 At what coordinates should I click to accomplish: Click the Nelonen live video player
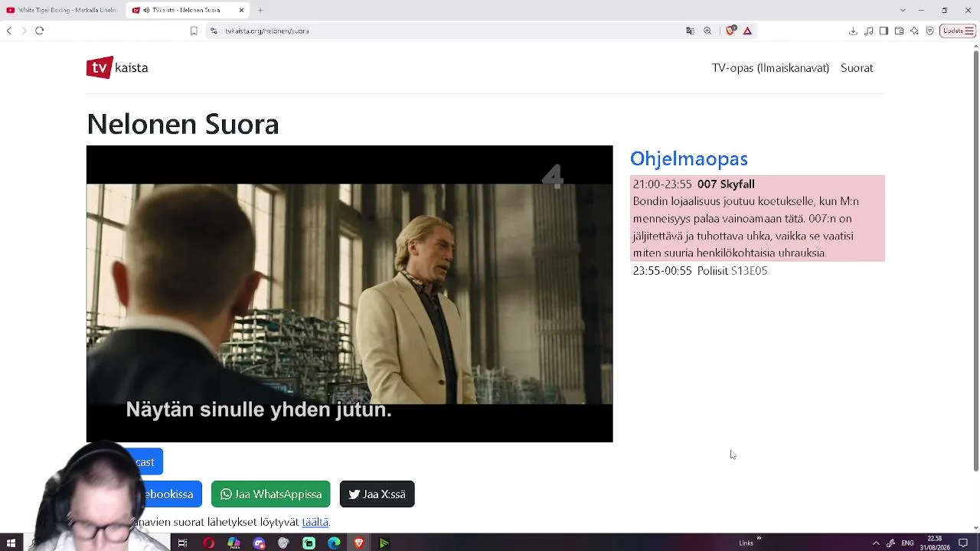click(349, 294)
